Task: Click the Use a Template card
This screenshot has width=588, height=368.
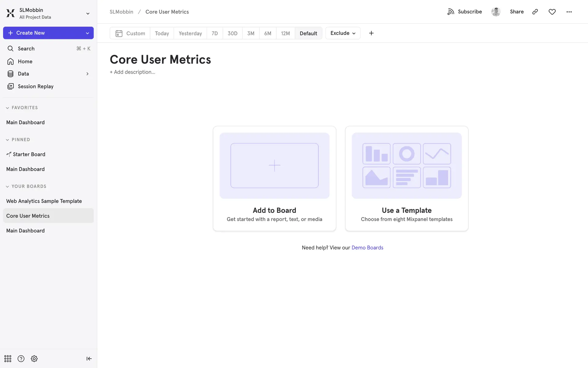Action: pyautogui.click(x=406, y=178)
